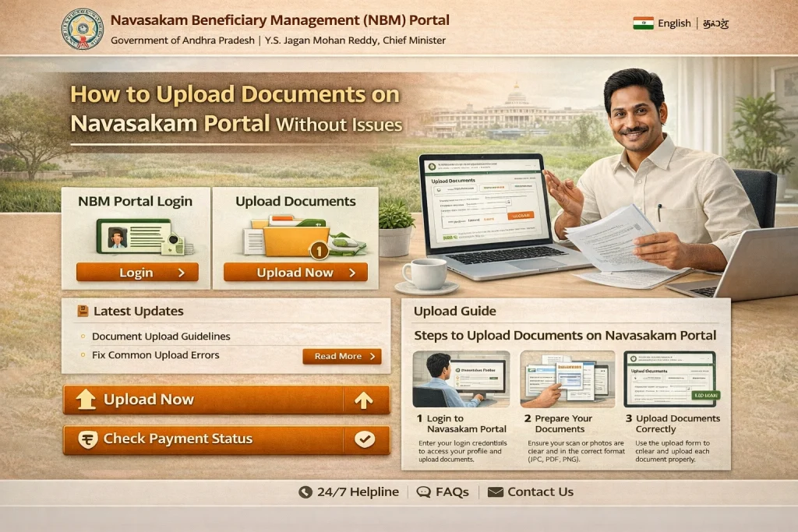This screenshot has height=532, width=798.
Task: Click arrow icon on Read More button
Action: click(373, 357)
